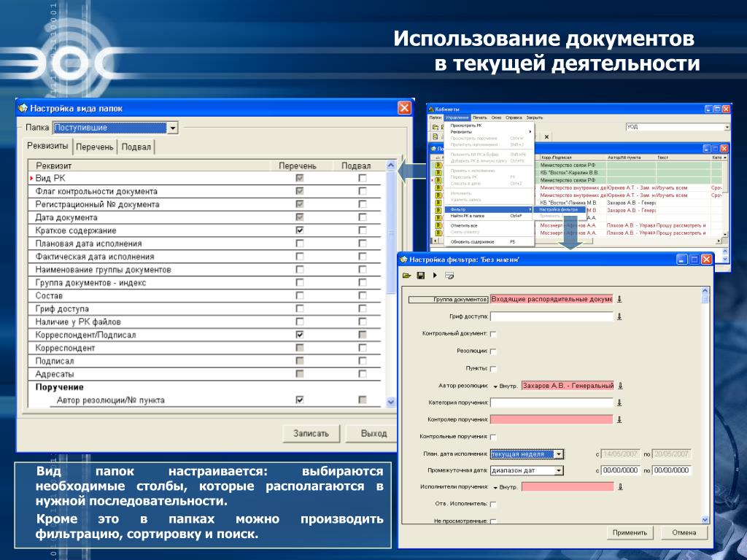The image size is (747, 560).
Task: Click lookup arrow beside Автор резолюции field
Action: point(620,386)
